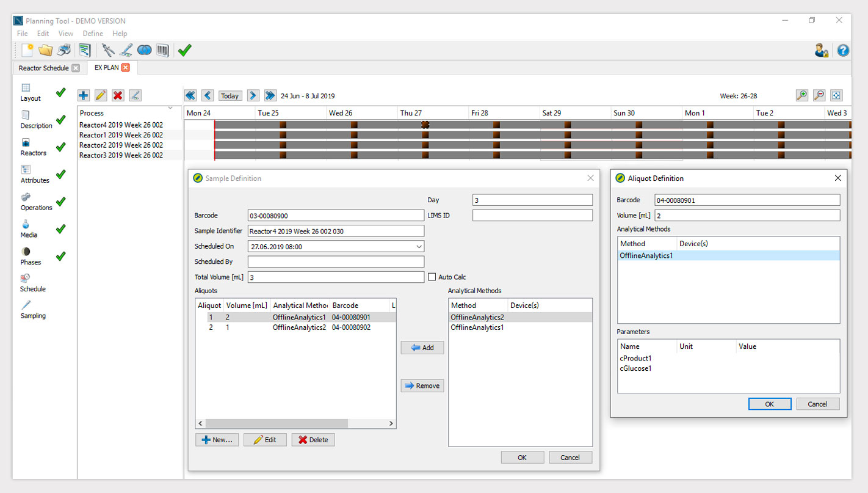Image resolution: width=868 pixels, height=493 pixels.
Task: Click the large green checkmark toolbar icon
Action: (x=184, y=50)
